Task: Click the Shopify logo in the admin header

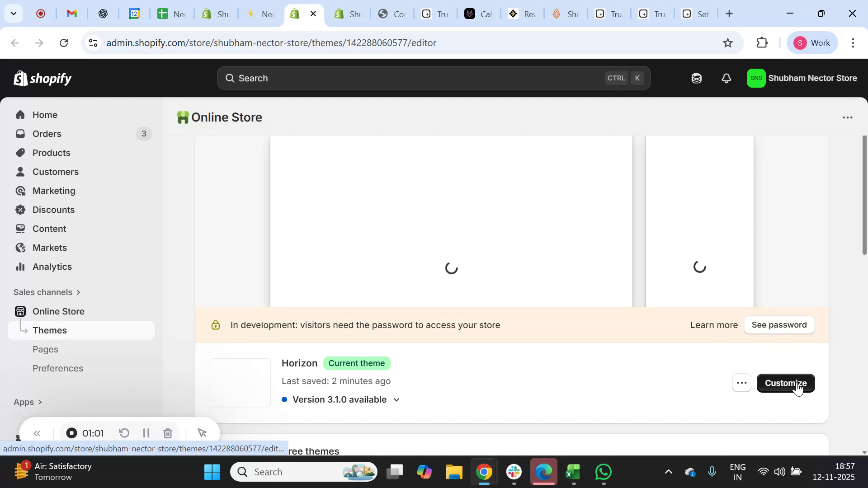Action: [x=42, y=78]
